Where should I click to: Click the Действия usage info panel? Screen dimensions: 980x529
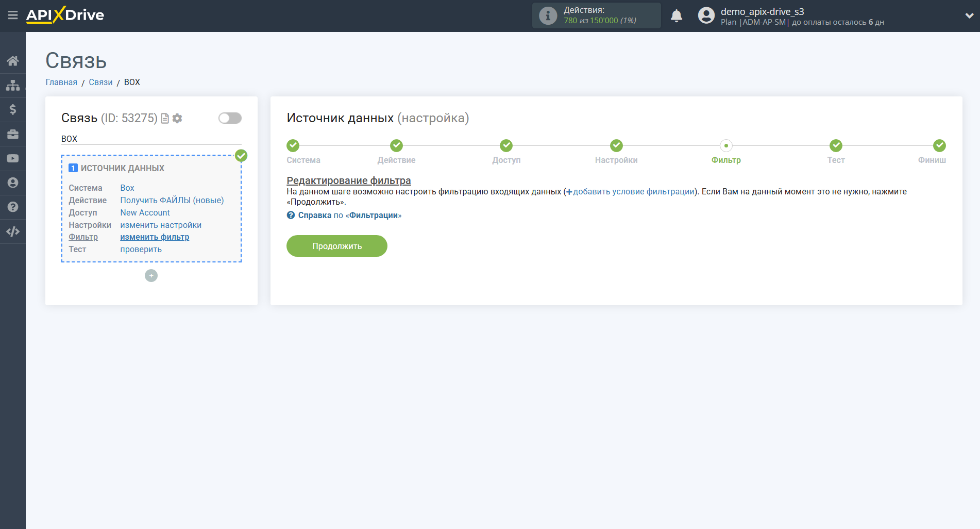point(596,15)
